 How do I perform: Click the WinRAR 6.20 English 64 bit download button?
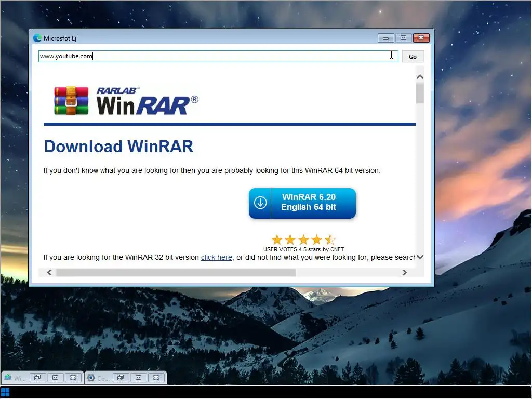coord(302,203)
